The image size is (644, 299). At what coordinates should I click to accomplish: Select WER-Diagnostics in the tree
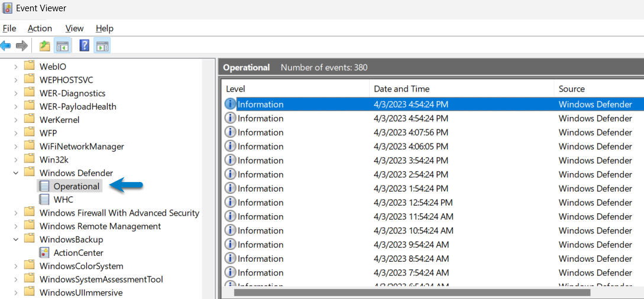72,93
